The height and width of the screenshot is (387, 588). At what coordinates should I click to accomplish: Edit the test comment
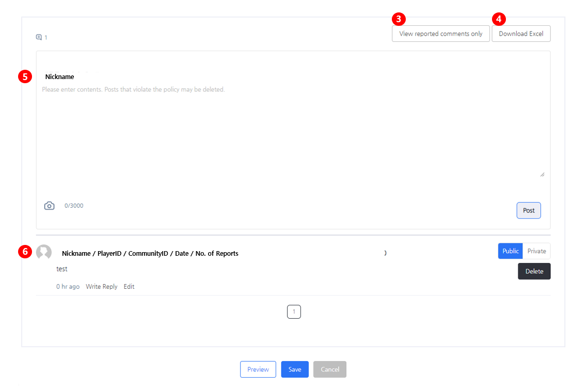(129, 286)
